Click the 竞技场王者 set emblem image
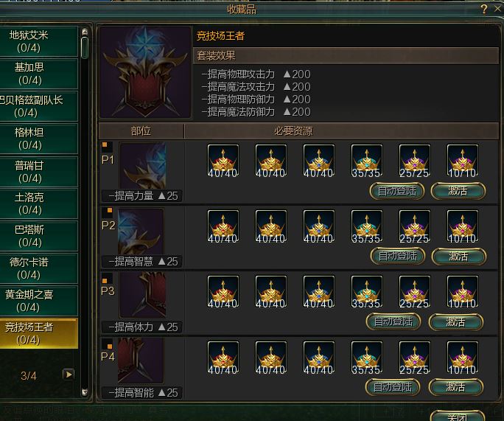504x421 pixels. 145,72
